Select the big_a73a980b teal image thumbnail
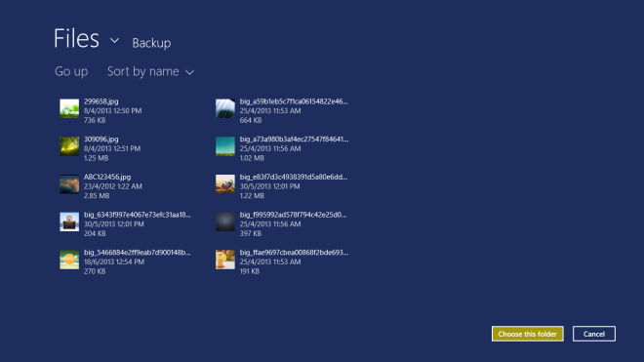This screenshot has width=644, height=362. [x=225, y=146]
